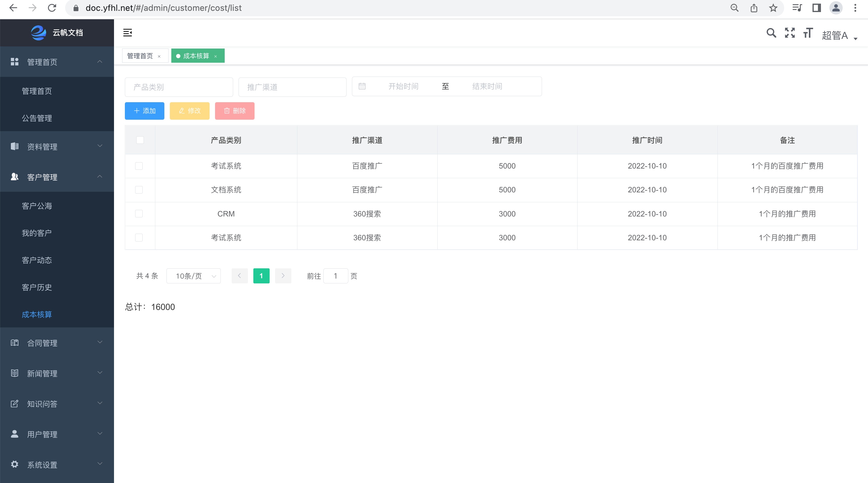
Task: Go back in browser history
Action: (x=13, y=8)
